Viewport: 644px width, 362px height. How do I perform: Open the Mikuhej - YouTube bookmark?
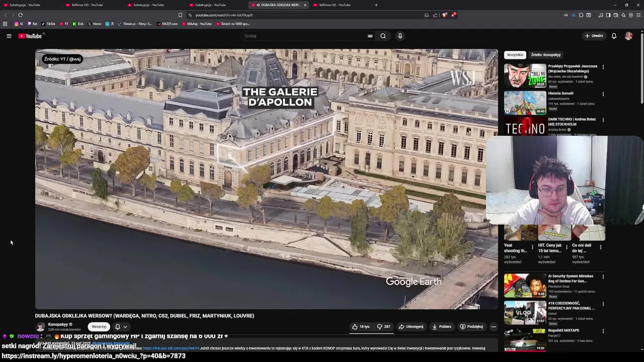point(197,24)
